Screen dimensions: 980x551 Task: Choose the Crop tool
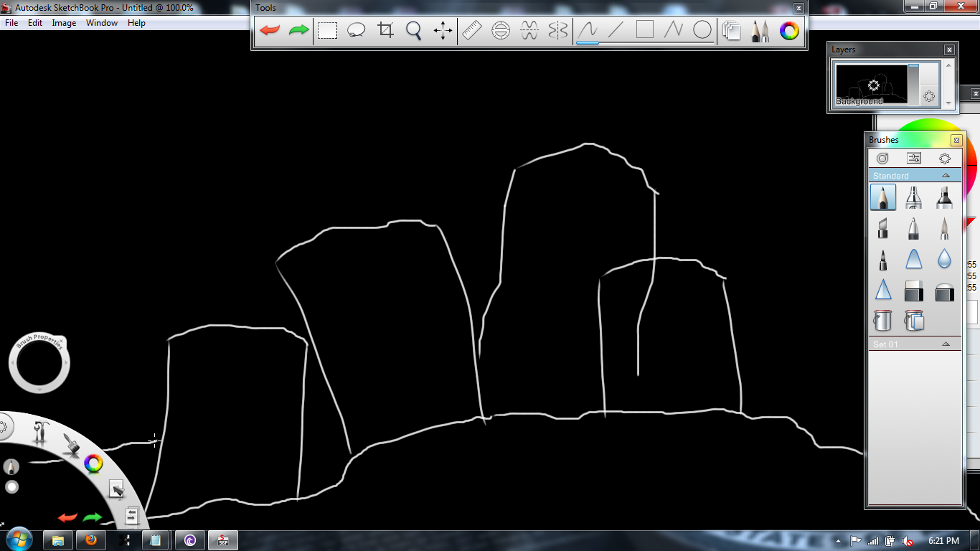[386, 31]
